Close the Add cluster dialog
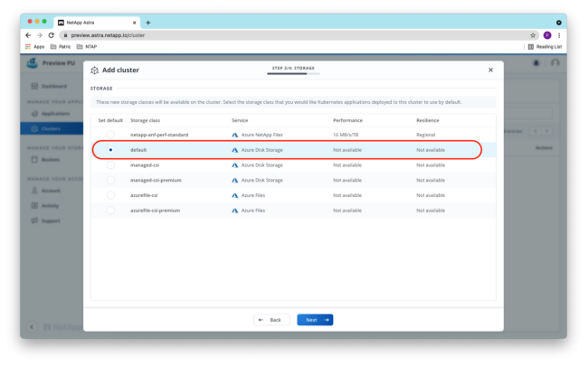The width and height of the screenshot is (588, 366). pos(490,70)
